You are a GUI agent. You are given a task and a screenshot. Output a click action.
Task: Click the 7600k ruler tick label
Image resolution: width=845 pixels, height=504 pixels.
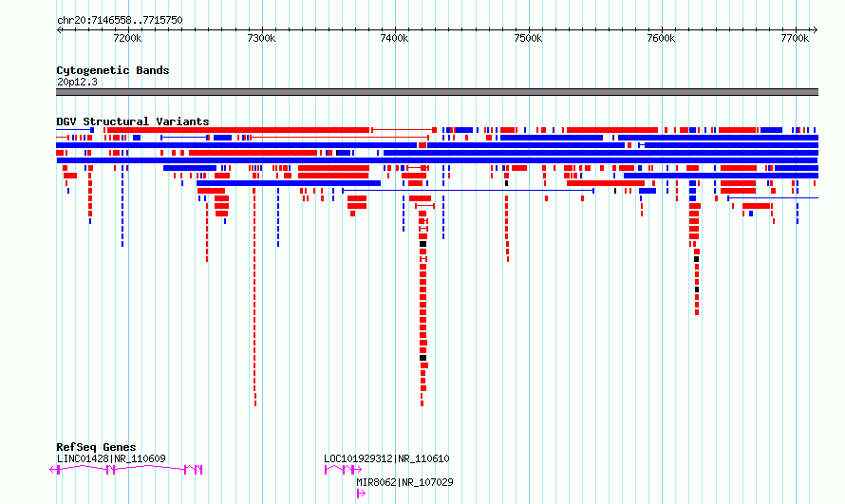tap(661, 38)
